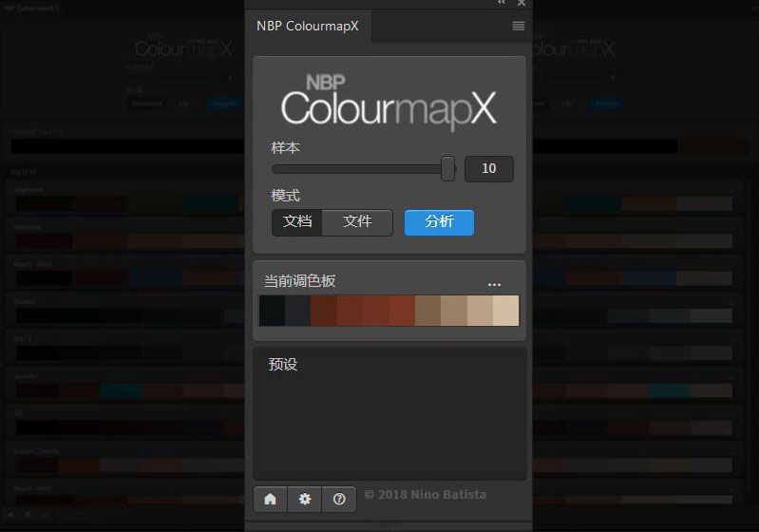
Task: Click the © 2018 Nino Batista text
Action: click(x=426, y=495)
